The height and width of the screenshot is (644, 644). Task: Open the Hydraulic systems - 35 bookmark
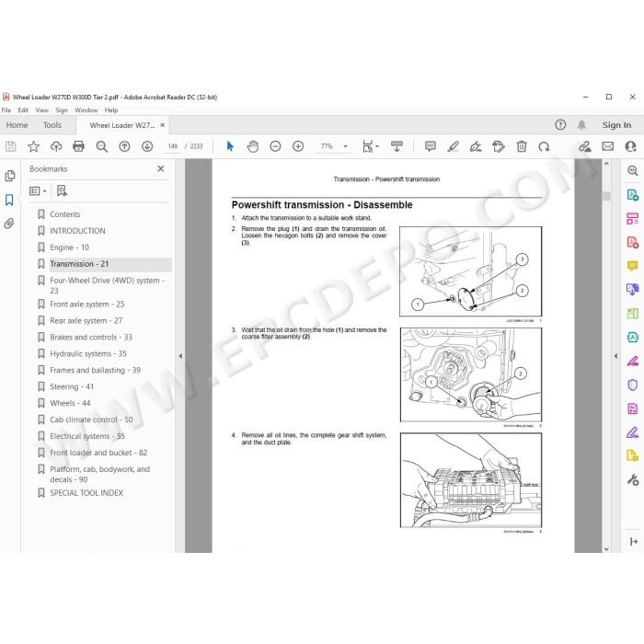pos(88,353)
